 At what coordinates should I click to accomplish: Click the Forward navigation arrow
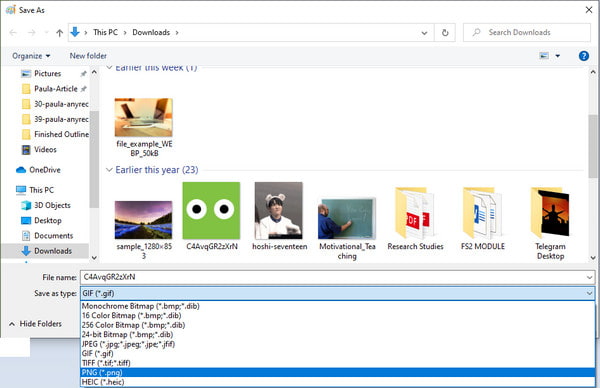point(32,33)
